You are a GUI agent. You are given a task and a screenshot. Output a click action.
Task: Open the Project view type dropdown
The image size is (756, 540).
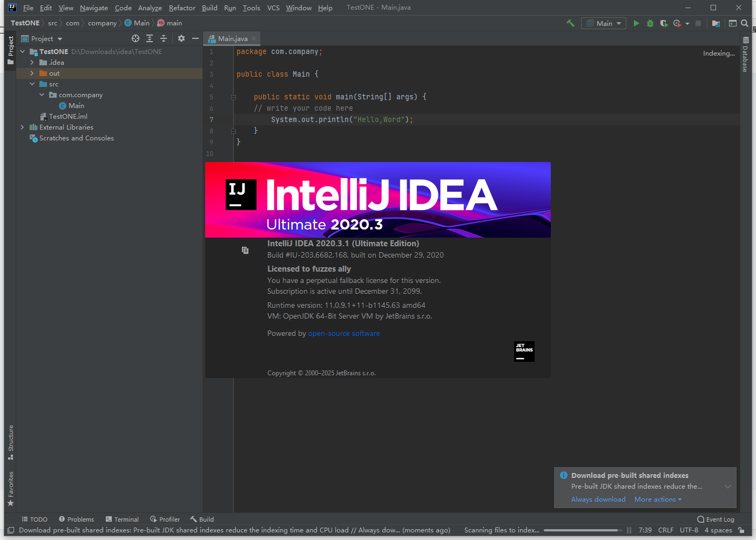pyautogui.click(x=42, y=39)
